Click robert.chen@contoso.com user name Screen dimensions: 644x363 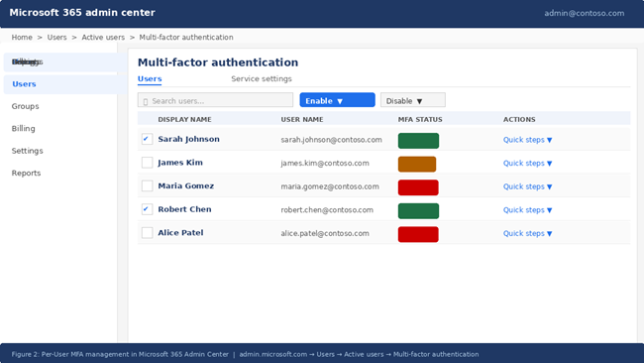pos(327,210)
